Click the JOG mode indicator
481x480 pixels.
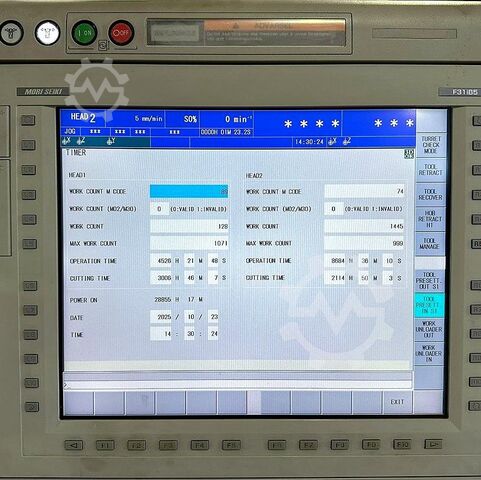pyautogui.click(x=70, y=132)
